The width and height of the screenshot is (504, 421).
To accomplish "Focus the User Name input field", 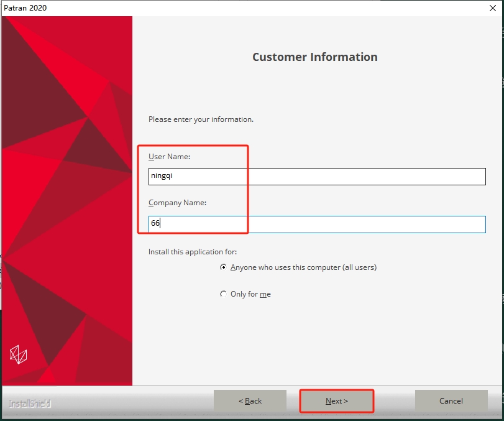I will 317,177.
